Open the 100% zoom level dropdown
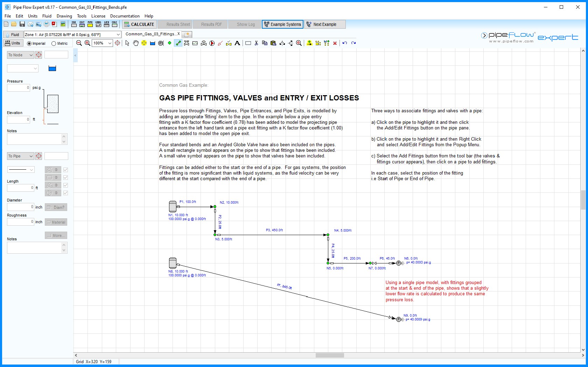This screenshot has width=588, height=367. coord(110,43)
